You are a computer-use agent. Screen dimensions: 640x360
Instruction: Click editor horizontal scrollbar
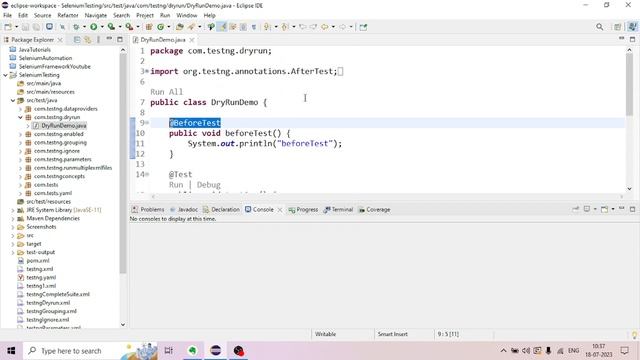click(x=387, y=196)
